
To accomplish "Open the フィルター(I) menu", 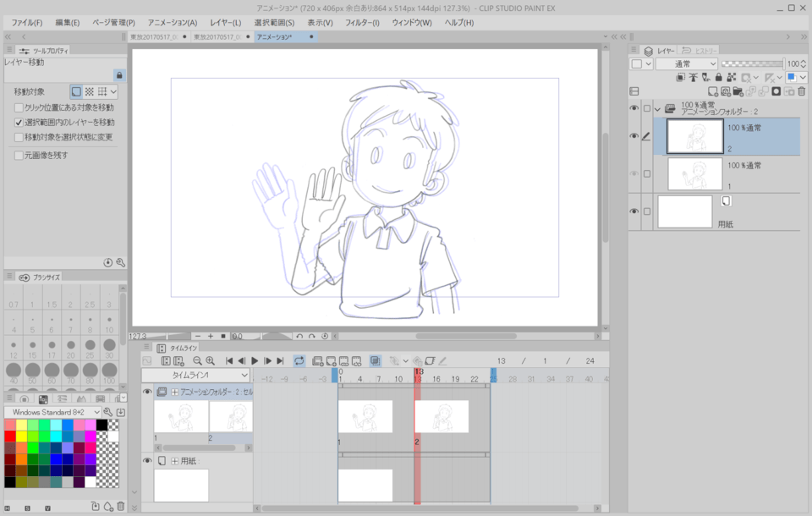I will [362, 22].
